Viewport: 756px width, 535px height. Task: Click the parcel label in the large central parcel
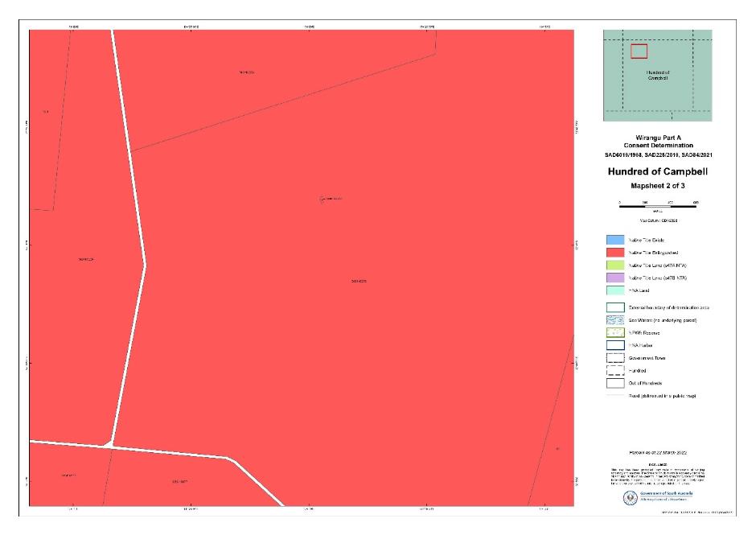[x=359, y=281]
